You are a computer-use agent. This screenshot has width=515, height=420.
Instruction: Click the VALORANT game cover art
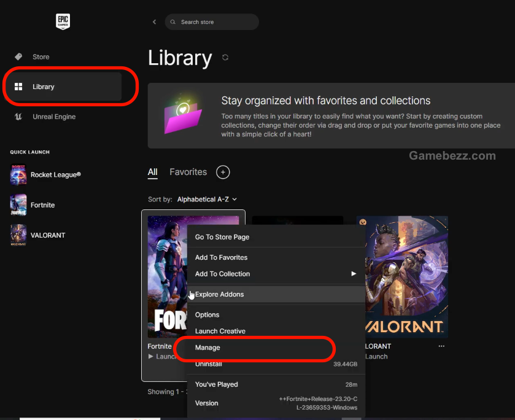[406, 277]
